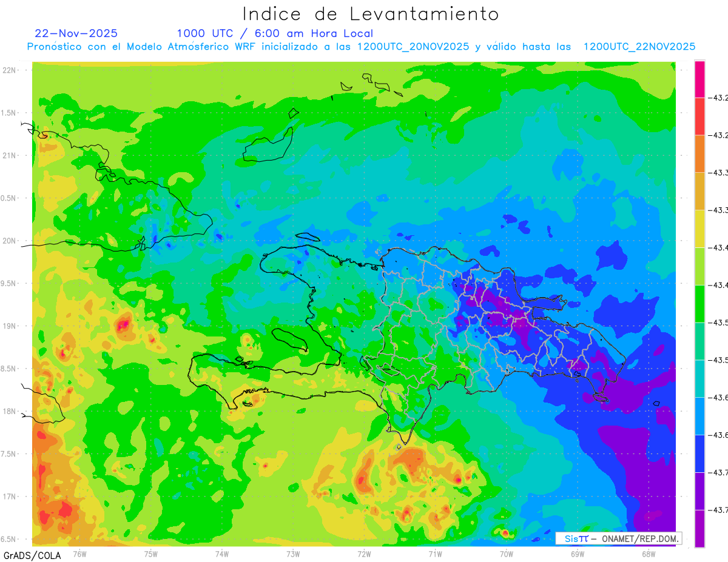Click the 'SisTT – ONAMET/REP.DOM.' credit box
Viewport: 728px width, 562px height.
[x=619, y=538]
